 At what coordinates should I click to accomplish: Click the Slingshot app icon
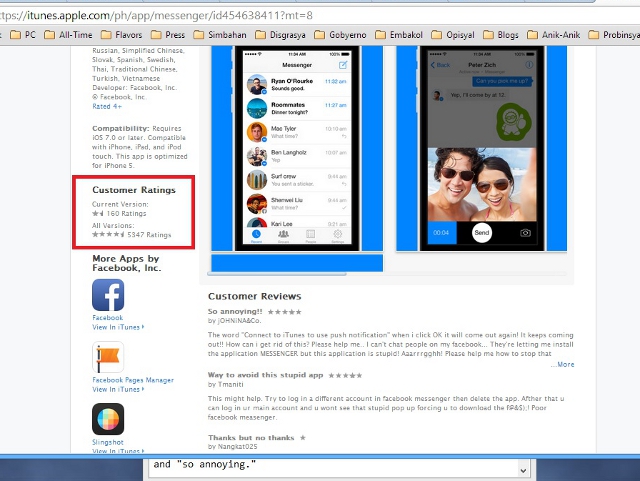(x=108, y=419)
